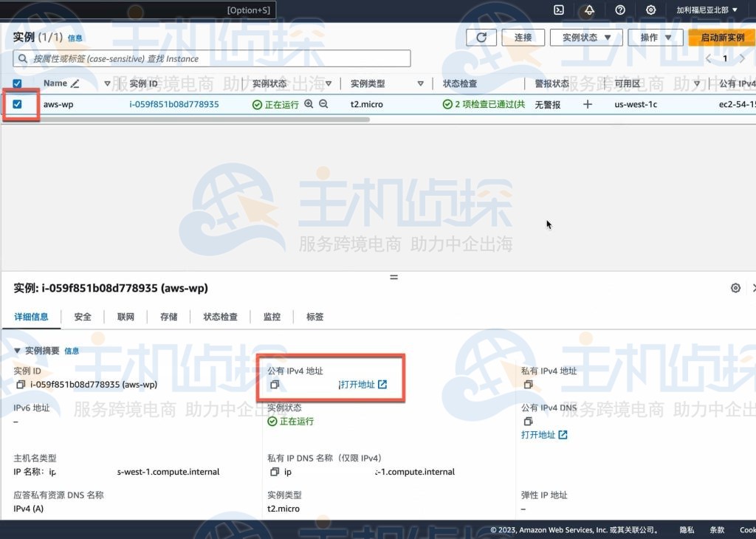
Task: Copy the instance ID in summary
Action: [x=20, y=385]
